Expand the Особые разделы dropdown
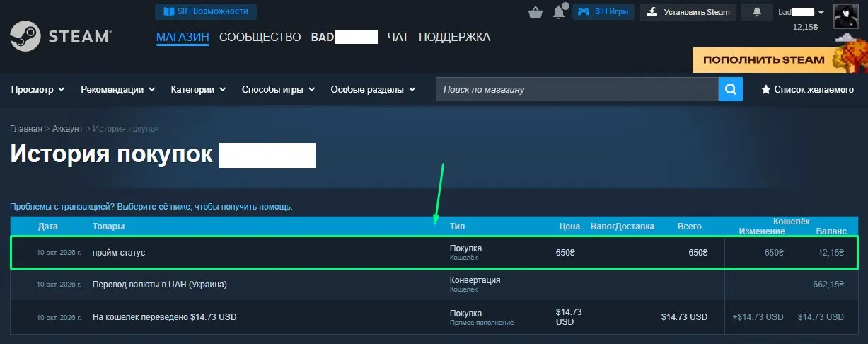This screenshot has width=868, height=344. [x=373, y=90]
